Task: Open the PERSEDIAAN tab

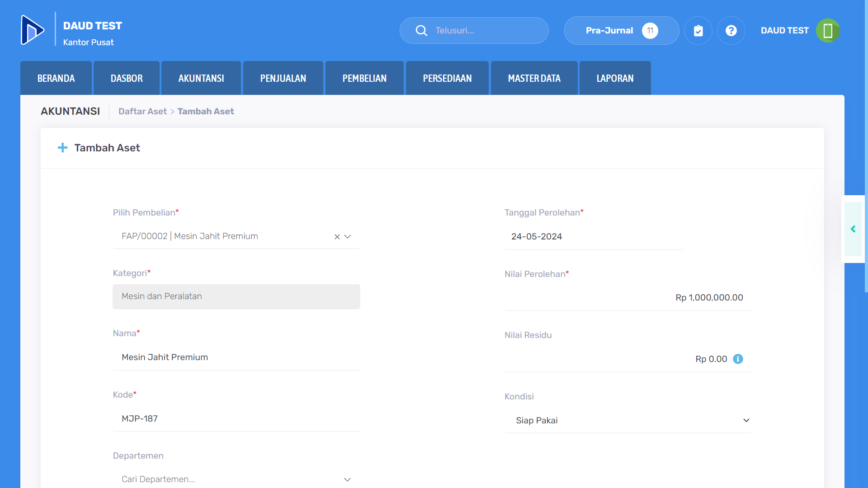Action: pyautogui.click(x=447, y=78)
